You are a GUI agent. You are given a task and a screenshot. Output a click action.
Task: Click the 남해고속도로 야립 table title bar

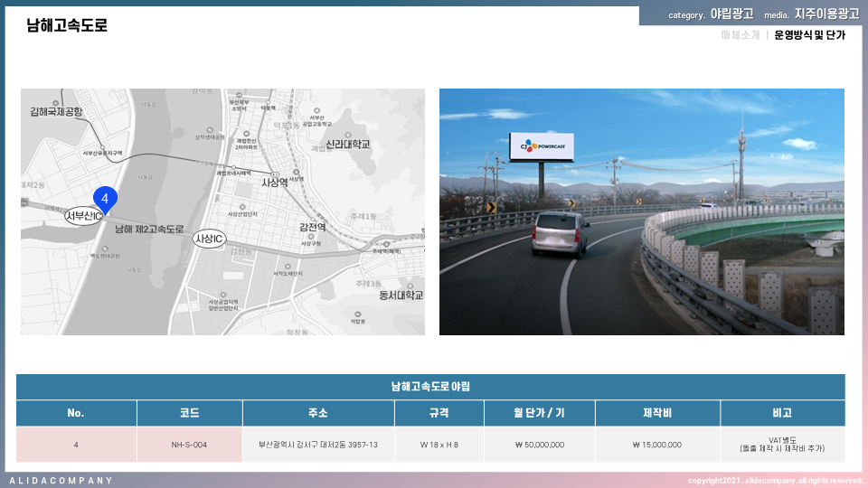point(430,387)
